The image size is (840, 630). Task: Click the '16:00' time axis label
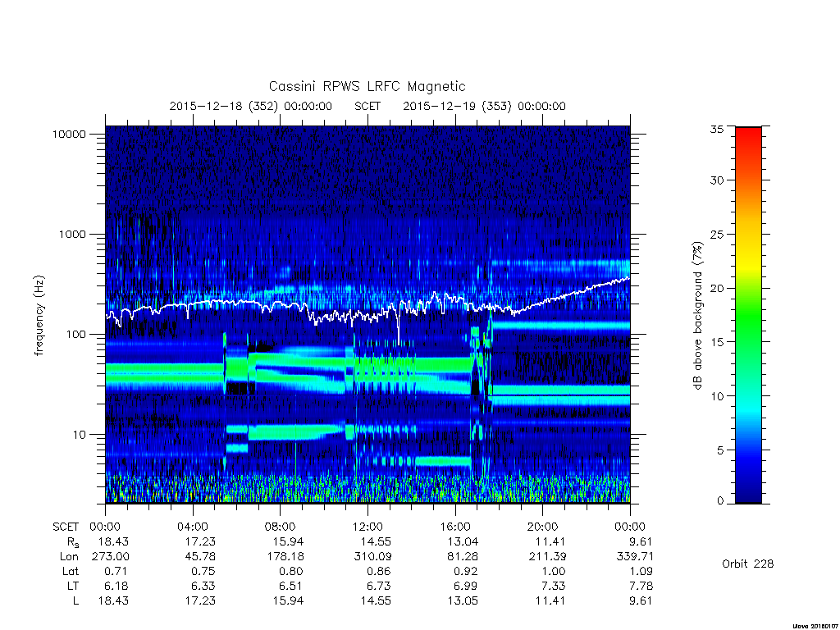click(454, 527)
